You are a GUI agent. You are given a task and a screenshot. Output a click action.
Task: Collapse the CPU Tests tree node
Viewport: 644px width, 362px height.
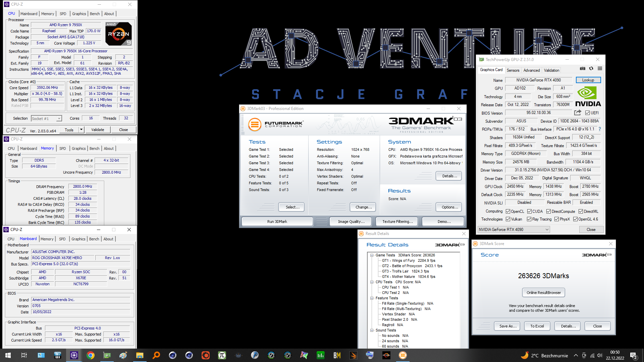[x=372, y=282]
